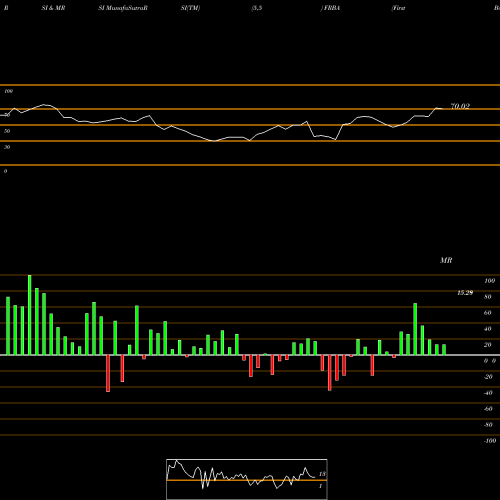Screen dimensions: 500x500
Task: Click the RSI current value label 70.02
Action: (460, 106)
